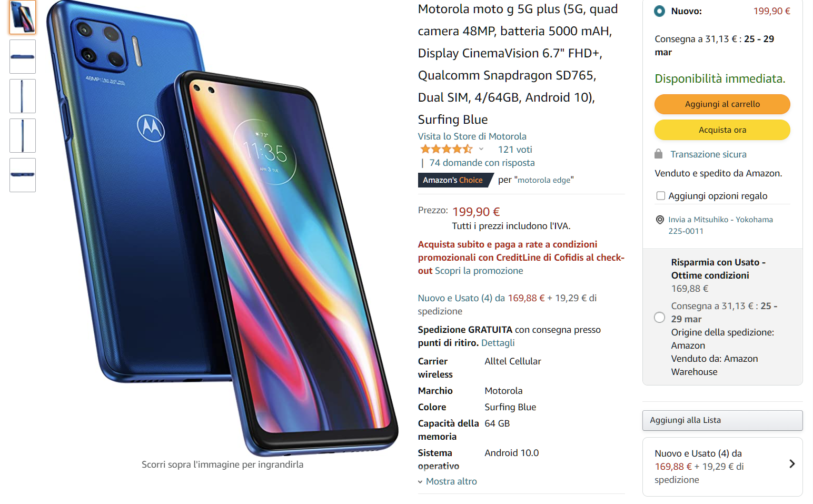Screen dimensions: 813x504
Task: Select the Risparmia con Usato radio button
Action: (x=659, y=318)
